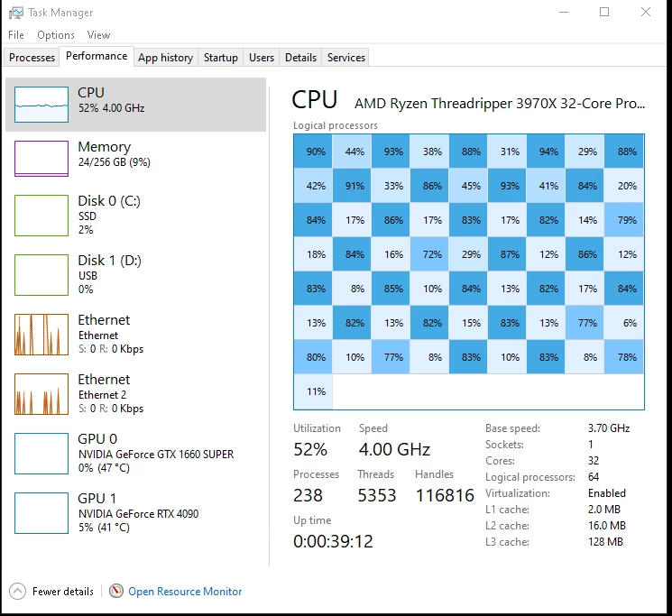Select the Disk 0 (C:) graph thumbnail
The height and width of the screenshot is (616, 672).
pyautogui.click(x=41, y=216)
